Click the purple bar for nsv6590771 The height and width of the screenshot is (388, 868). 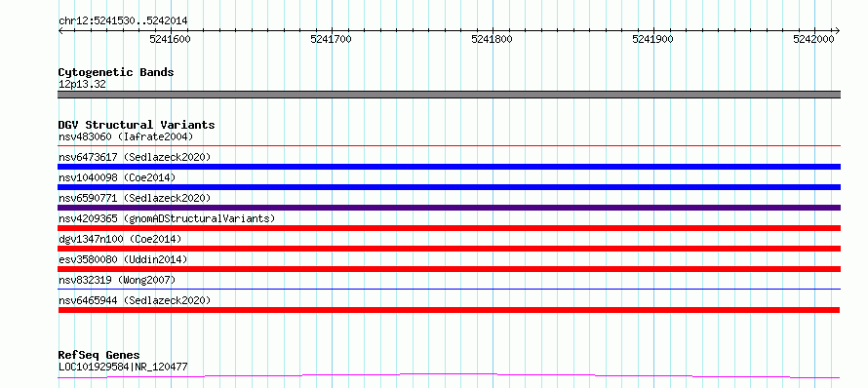click(449, 208)
